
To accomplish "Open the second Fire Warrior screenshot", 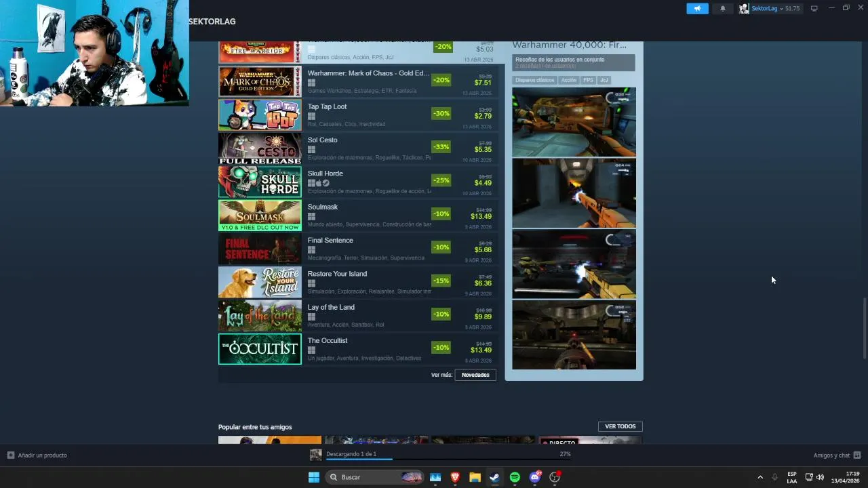I will [574, 193].
